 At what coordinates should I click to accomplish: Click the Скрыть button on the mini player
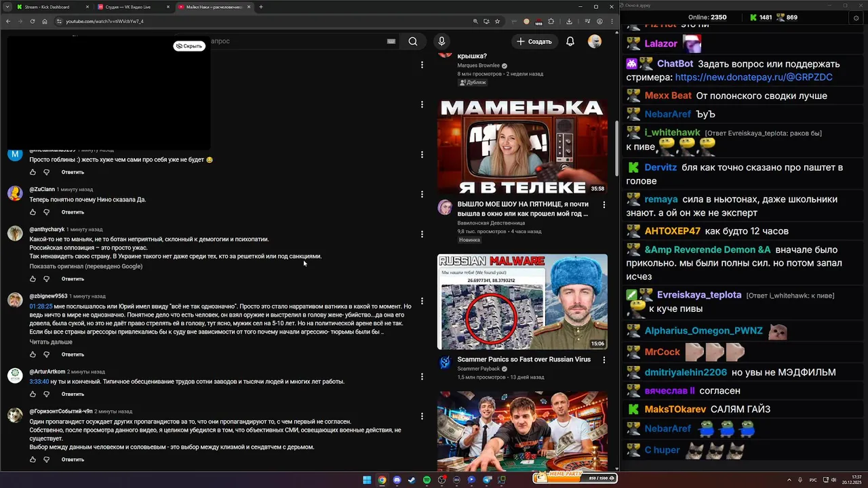pos(189,46)
